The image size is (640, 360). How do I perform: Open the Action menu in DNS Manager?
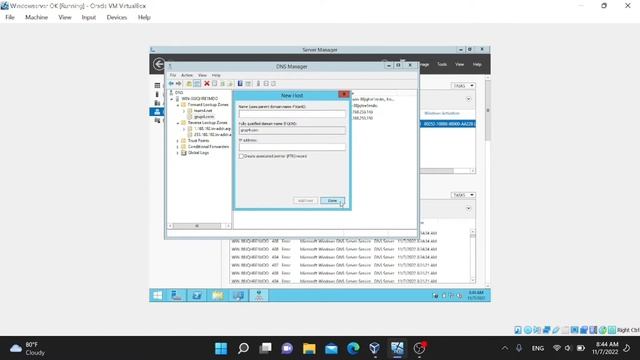[x=187, y=76]
